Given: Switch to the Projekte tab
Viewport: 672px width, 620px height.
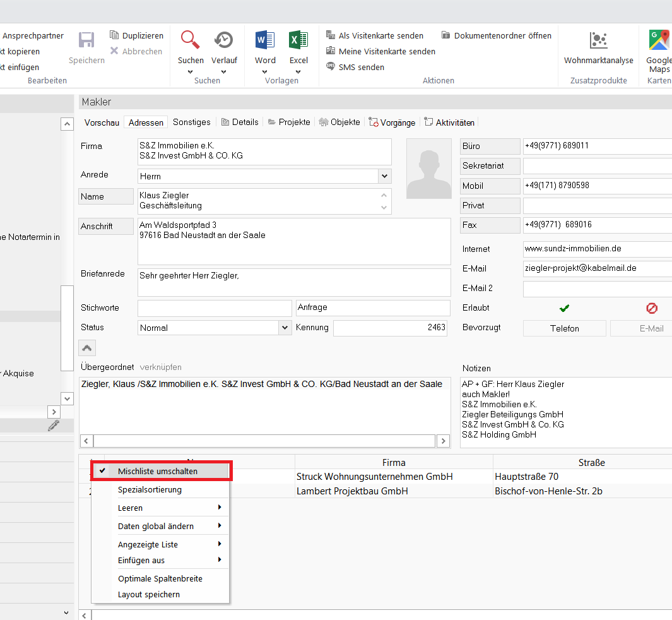Looking at the screenshot, I should click(289, 122).
